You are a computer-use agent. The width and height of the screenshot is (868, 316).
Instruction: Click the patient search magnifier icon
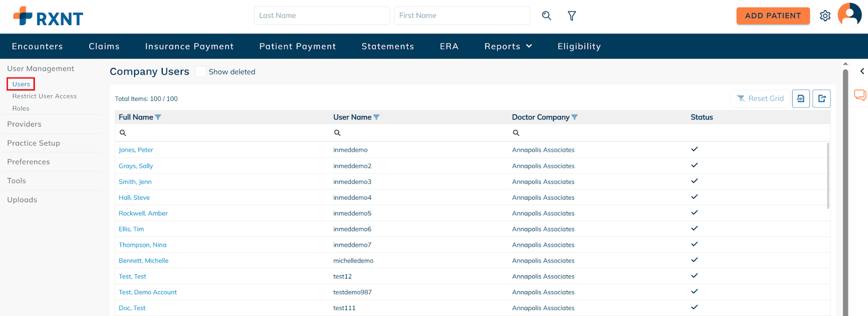pos(546,16)
